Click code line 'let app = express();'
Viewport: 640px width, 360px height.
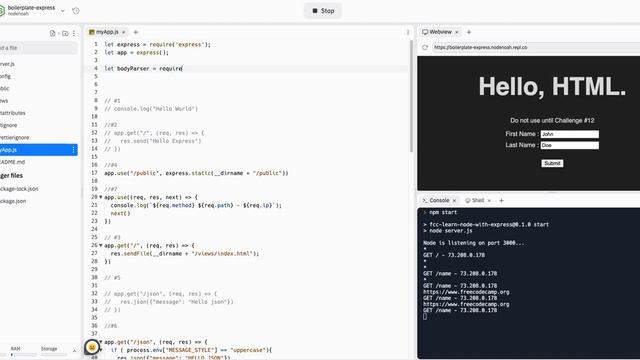pos(136,53)
